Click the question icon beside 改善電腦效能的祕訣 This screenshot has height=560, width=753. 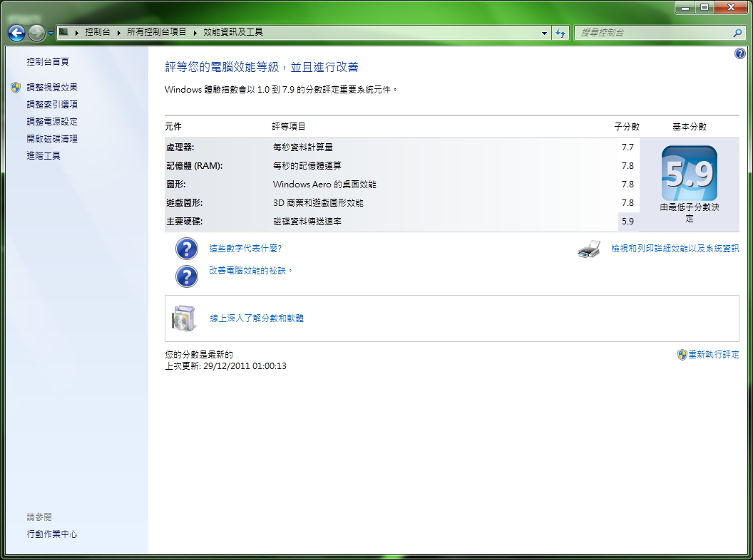tap(186, 277)
